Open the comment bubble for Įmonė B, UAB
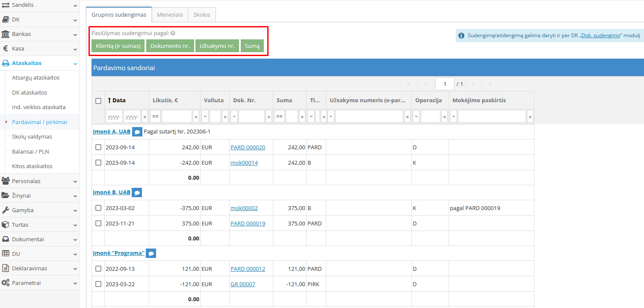Image resolution: width=644 pixels, height=308 pixels. pyautogui.click(x=137, y=192)
